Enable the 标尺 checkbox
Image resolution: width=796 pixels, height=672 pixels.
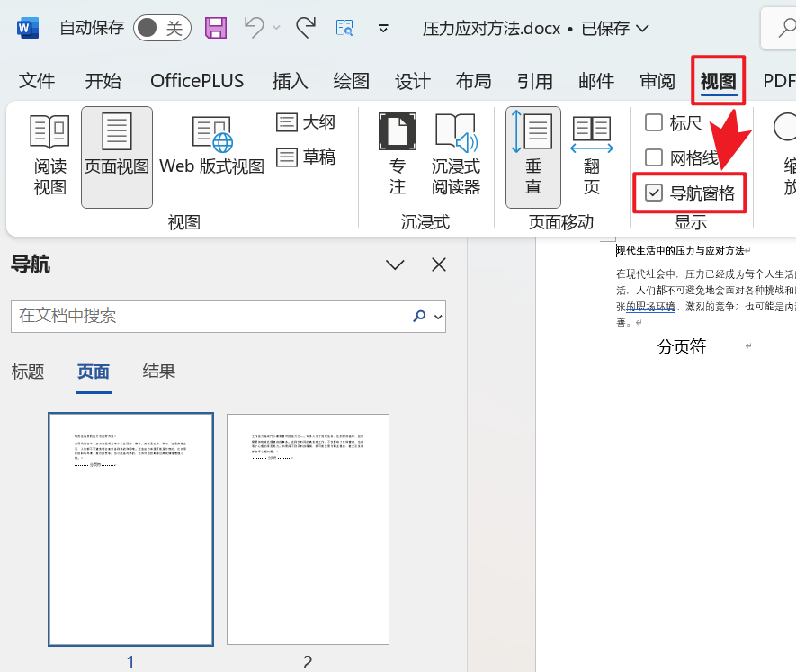tap(653, 123)
